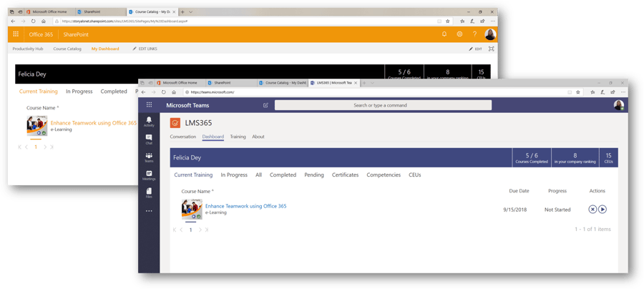Open the SharePoint app launcher waffle icon
This screenshot has height=289, width=644.
point(16,34)
